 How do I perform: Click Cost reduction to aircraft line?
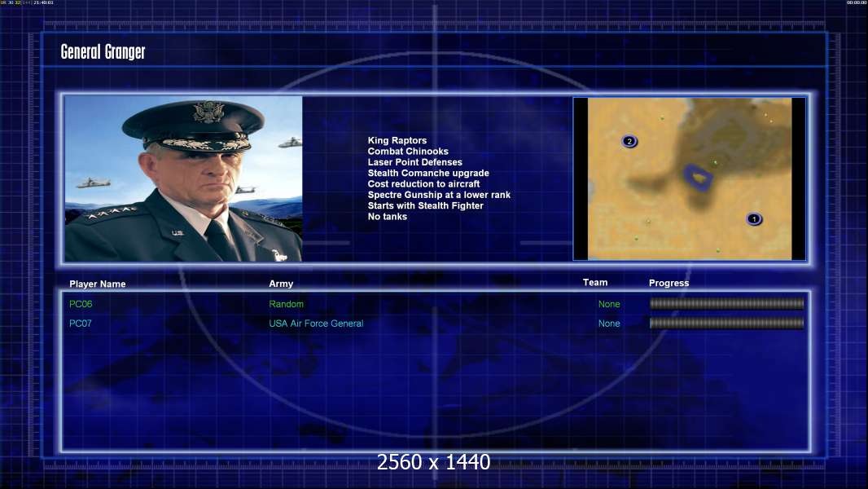coord(423,184)
